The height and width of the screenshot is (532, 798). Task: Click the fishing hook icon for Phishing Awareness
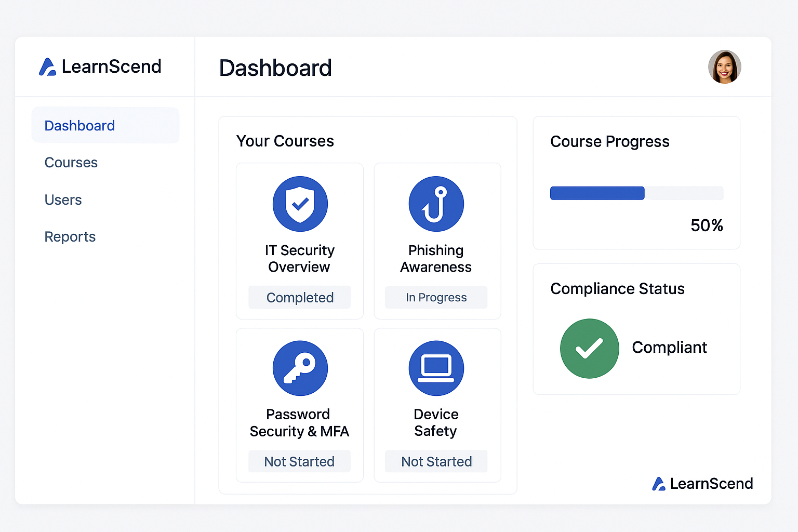coord(436,204)
